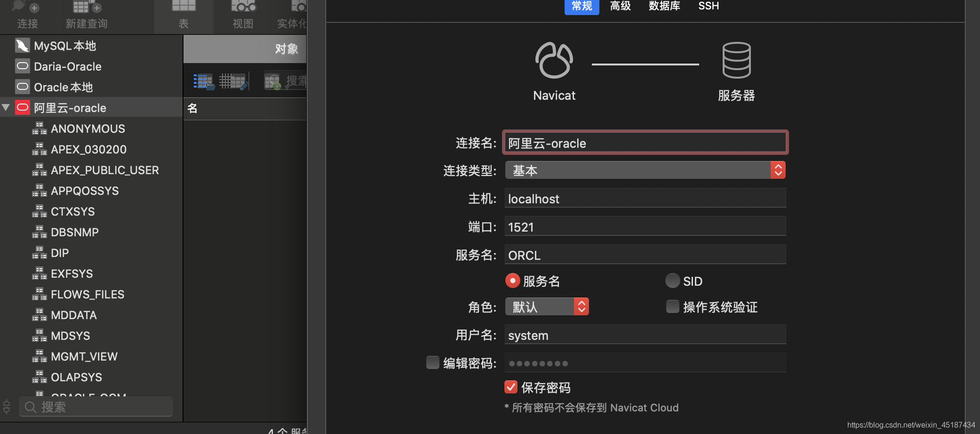Click the FLOWS_FILES schema icon

point(40,294)
